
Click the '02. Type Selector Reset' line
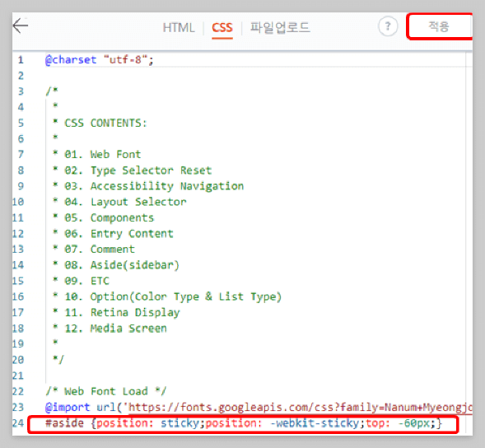click(132, 170)
